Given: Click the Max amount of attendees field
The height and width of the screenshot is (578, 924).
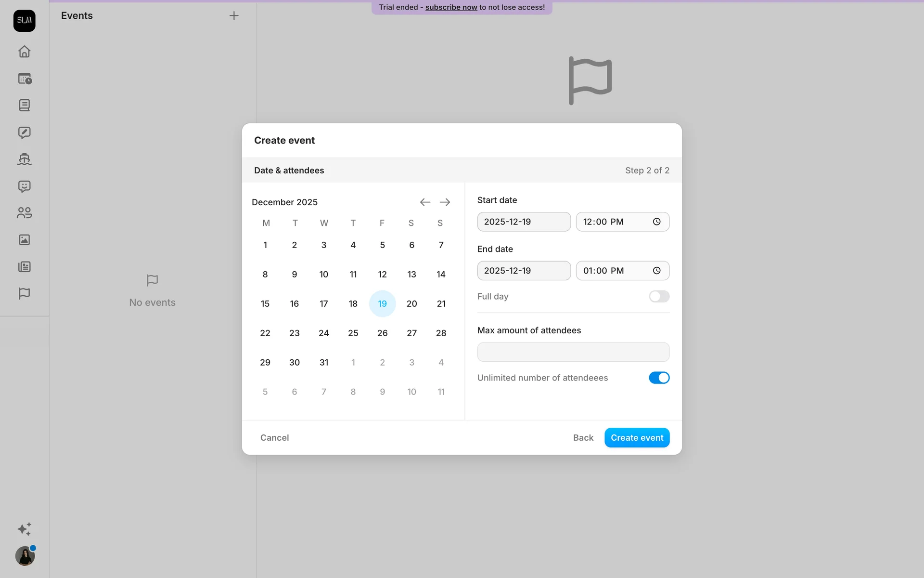Looking at the screenshot, I should [x=573, y=352].
